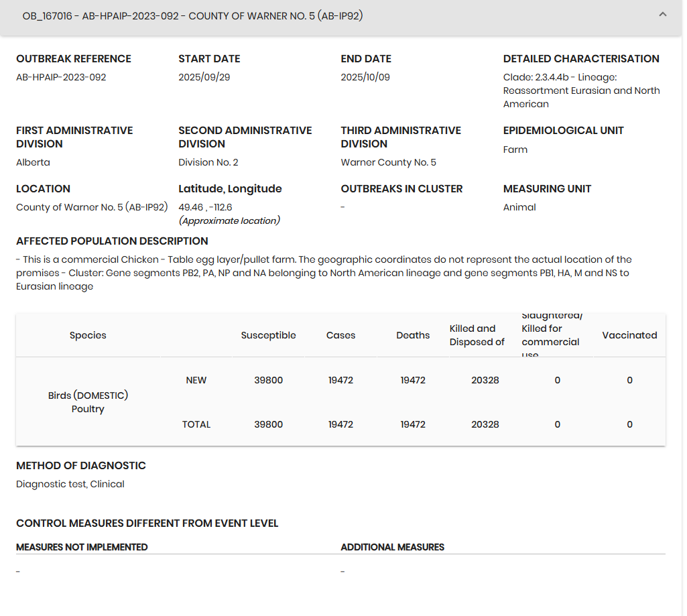
Task: Collapse the outbreak panel using the chevron icon
Action: 662,15
